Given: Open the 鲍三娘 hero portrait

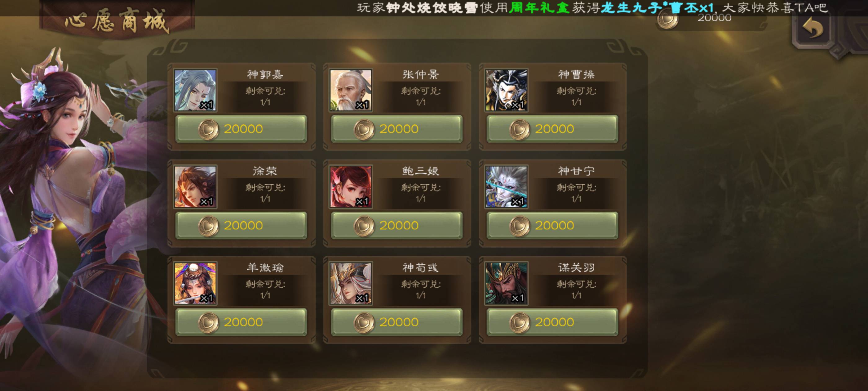Looking at the screenshot, I should [351, 187].
